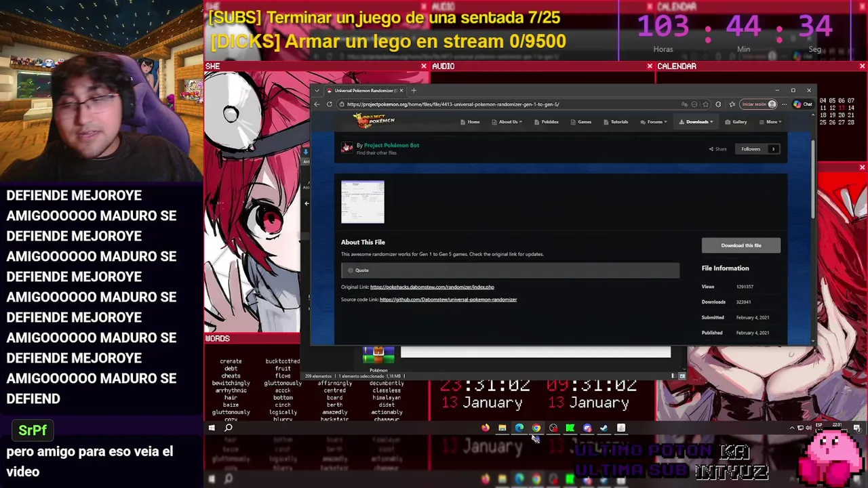
Task: Click Find their other files link
Action: point(376,153)
